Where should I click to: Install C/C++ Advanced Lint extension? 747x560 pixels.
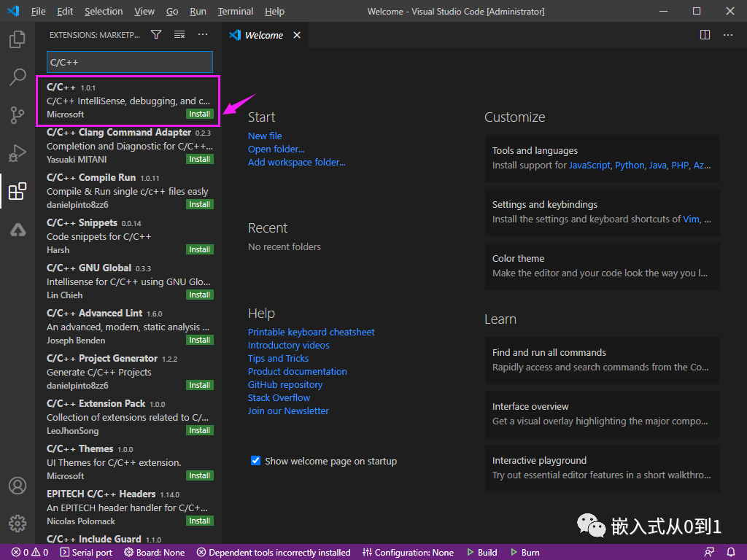point(200,340)
